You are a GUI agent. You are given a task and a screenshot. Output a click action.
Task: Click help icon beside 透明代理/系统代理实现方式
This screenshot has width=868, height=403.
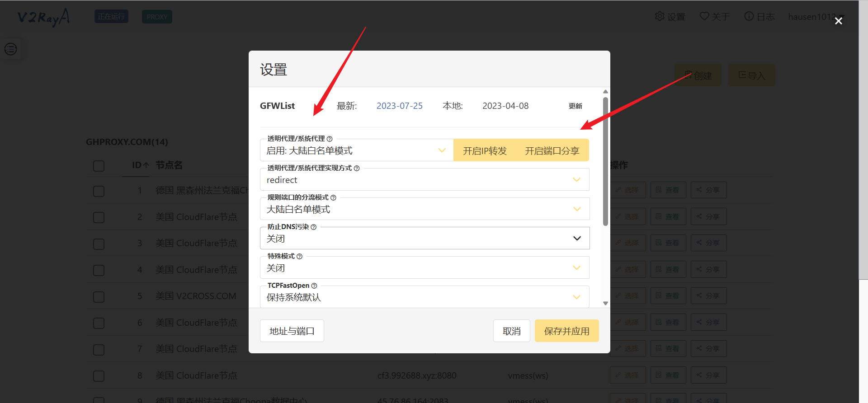coord(357,168)
